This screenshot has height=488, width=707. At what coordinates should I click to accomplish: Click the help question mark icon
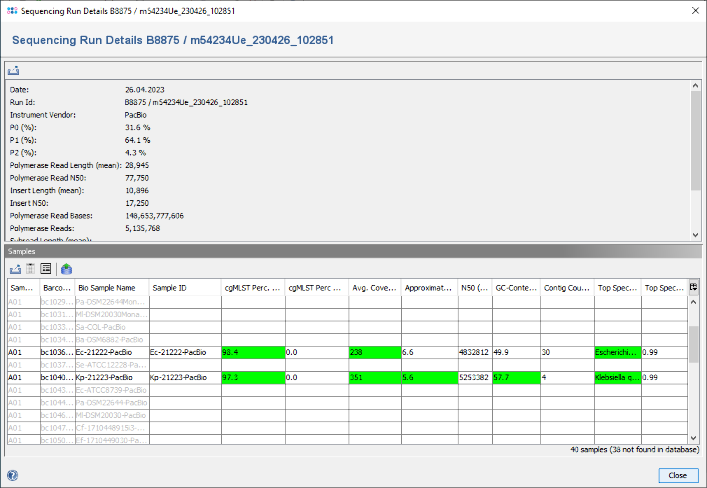[12, 475]
